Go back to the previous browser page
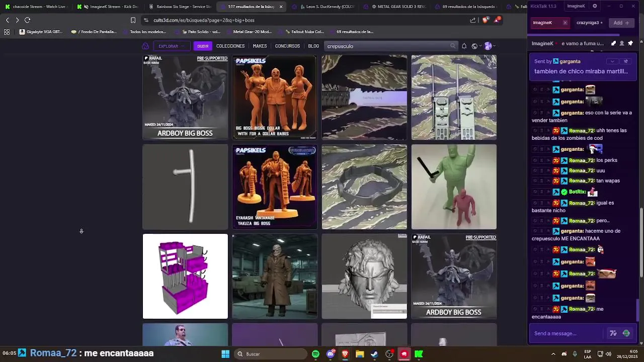Viewport: 644px width, 362px height. click(7, 20)
